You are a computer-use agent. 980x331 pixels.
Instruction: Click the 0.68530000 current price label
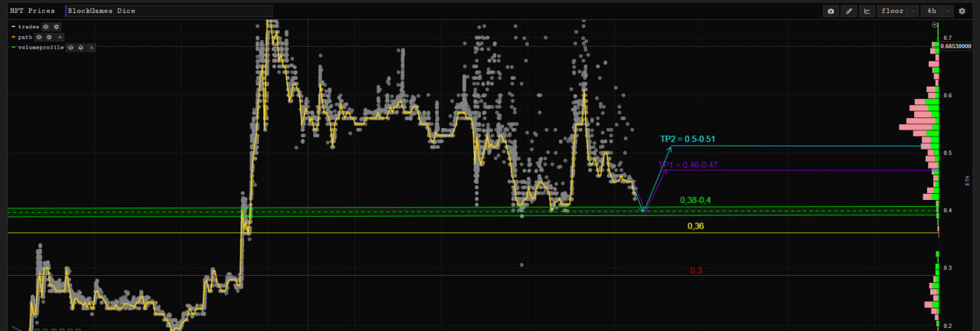tap(955, 46)
